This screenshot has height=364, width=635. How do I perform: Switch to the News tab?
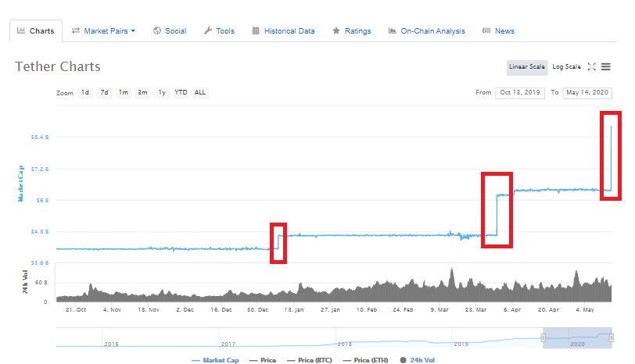click(x=498, y=30)
